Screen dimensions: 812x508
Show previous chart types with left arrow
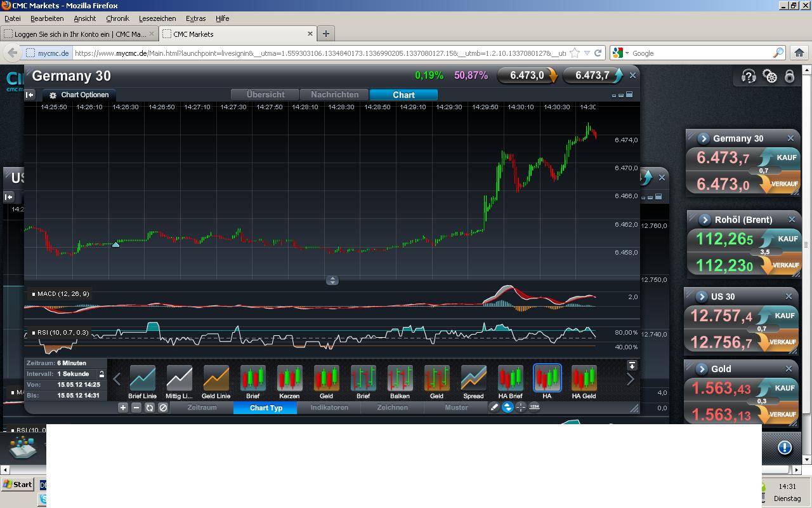point(117,379)
